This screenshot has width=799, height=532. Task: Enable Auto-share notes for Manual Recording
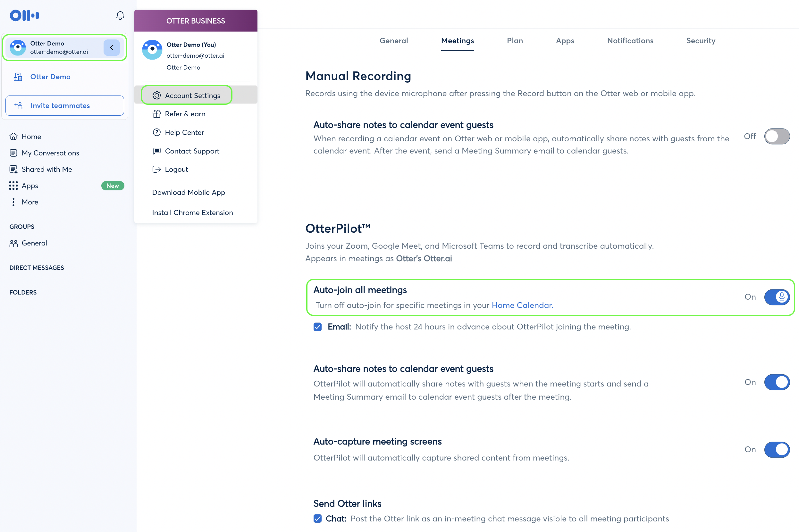(x=777, y=136)
